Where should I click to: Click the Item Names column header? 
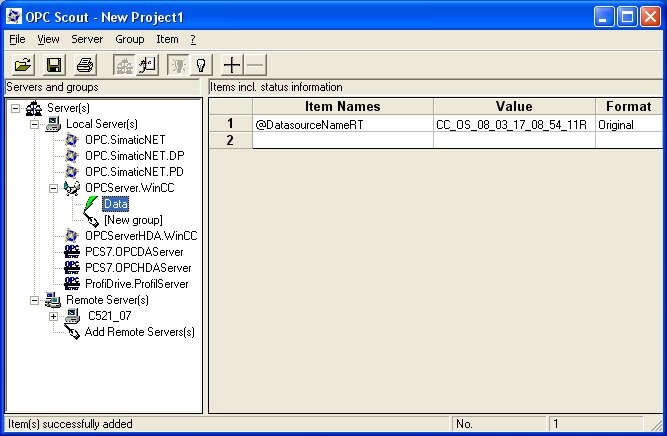[x=343, y=106]
